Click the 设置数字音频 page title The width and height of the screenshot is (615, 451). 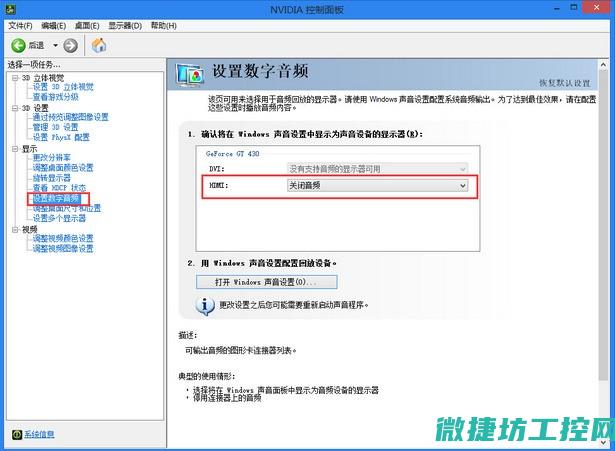tap(260, 71)
